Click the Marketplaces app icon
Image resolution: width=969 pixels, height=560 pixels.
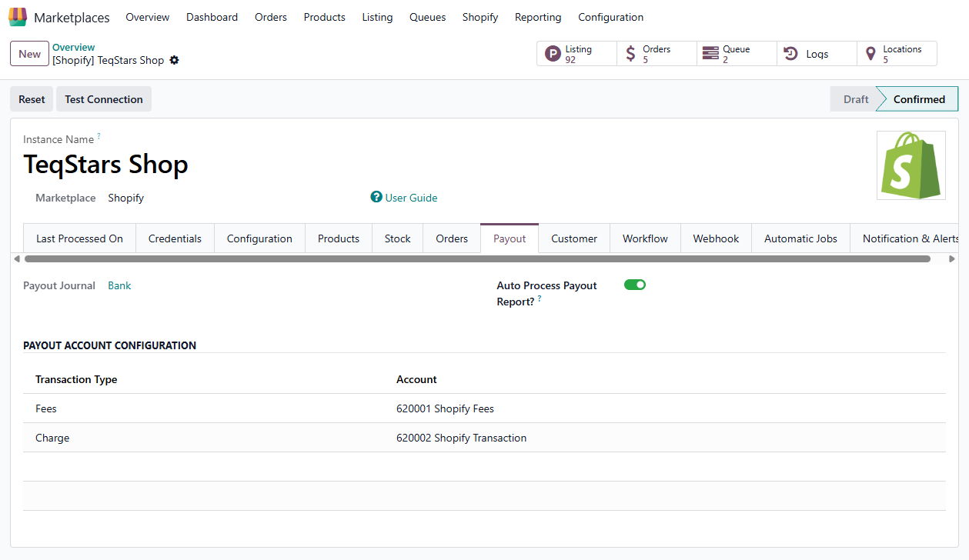coord(18,17)
